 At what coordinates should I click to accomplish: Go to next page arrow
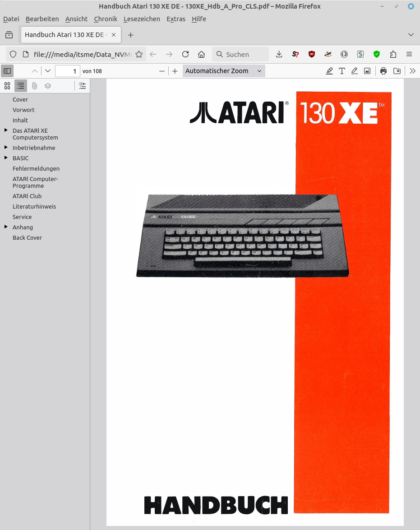tap(48, 71)
